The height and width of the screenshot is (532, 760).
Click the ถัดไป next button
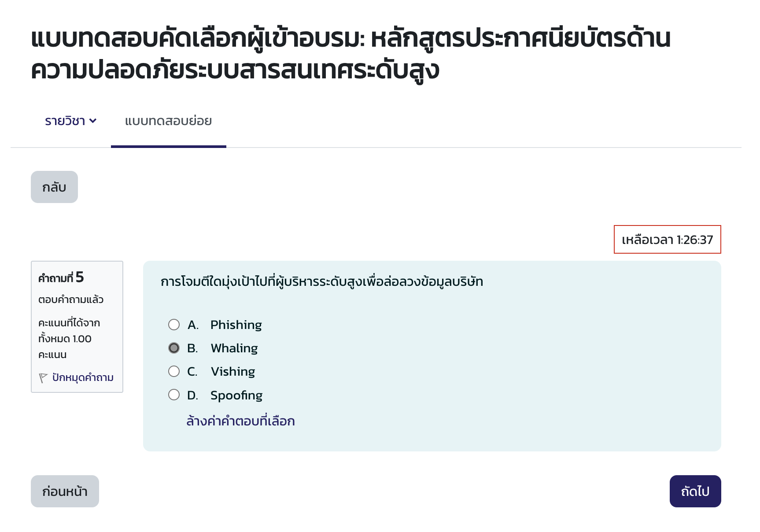(695, 491)
